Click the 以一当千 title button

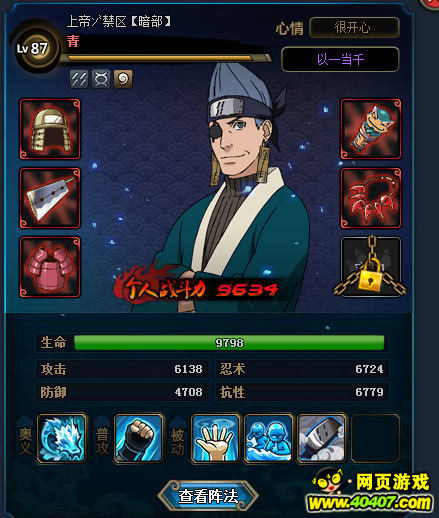[x=340, y=59]
